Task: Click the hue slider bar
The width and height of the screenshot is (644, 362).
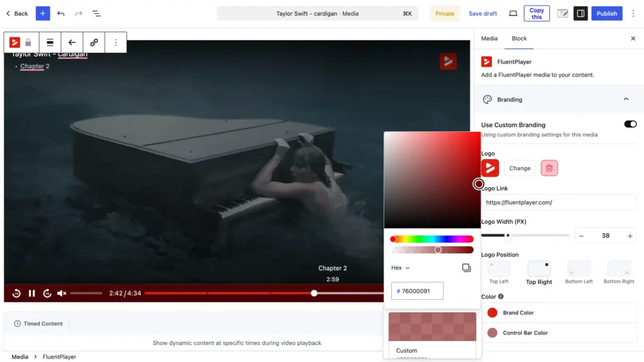Action: pos(431,239)
